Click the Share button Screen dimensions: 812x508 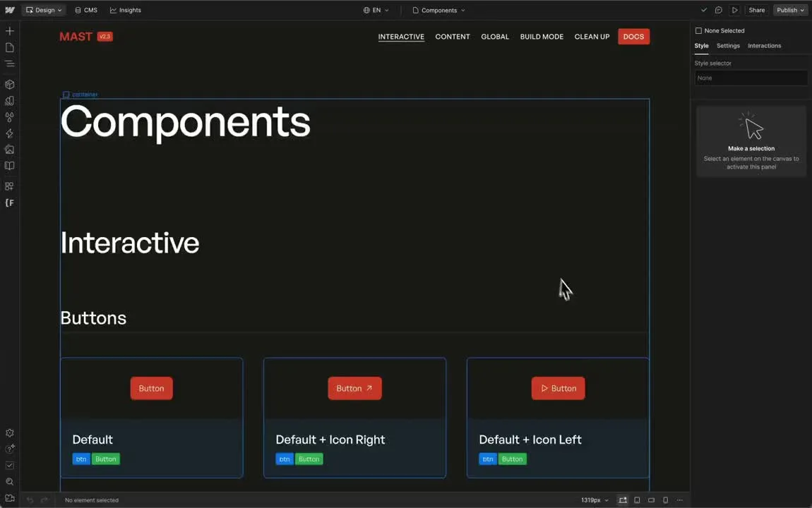[756, 10]
